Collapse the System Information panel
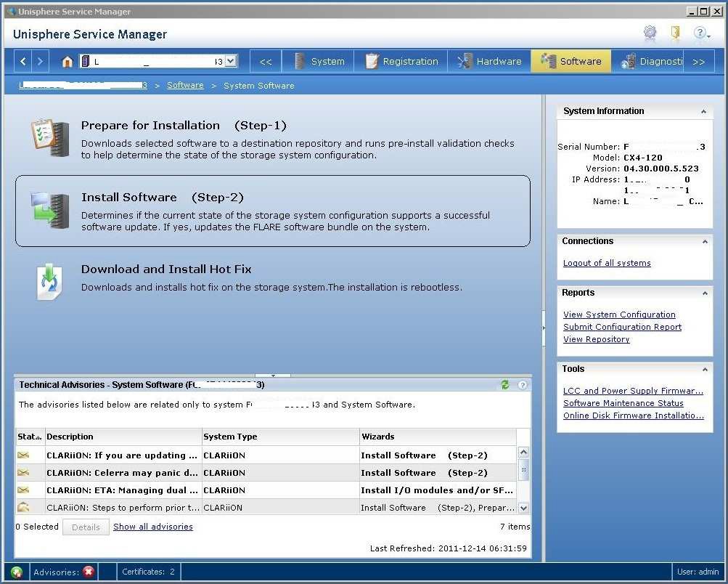This screenshot has height=584, width=728. tap(704, 112)
